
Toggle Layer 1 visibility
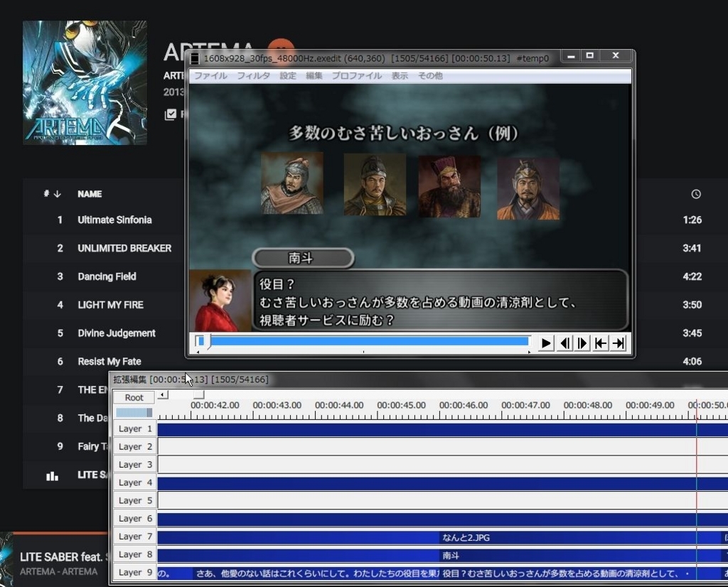pos(134,429)
